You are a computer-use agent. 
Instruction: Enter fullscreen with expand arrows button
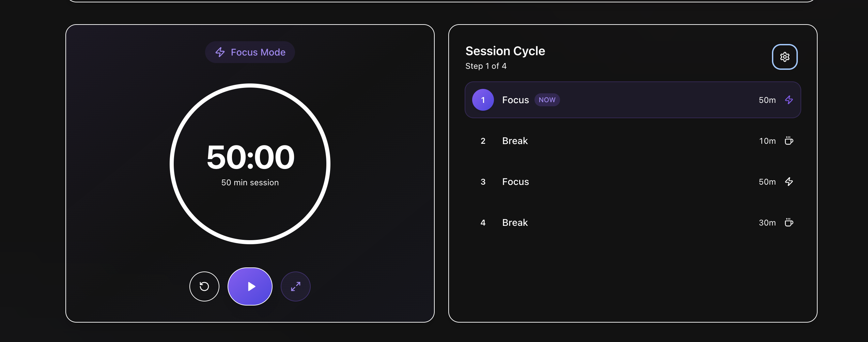pos(296,286)
